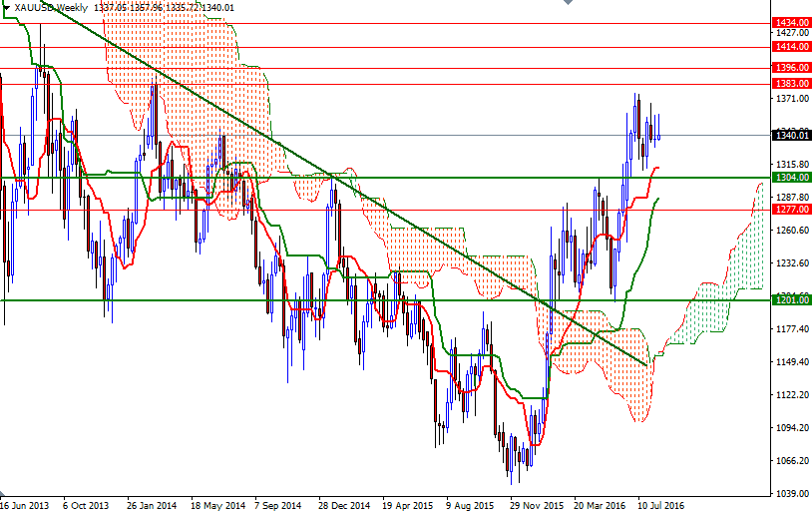Click the 1039.00 price scale value
Screen dimensions: 812x513
[x=792, y=493]
